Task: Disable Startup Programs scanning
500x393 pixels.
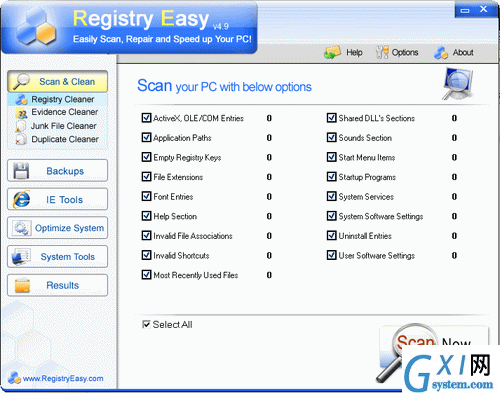Action: [331, 177]
